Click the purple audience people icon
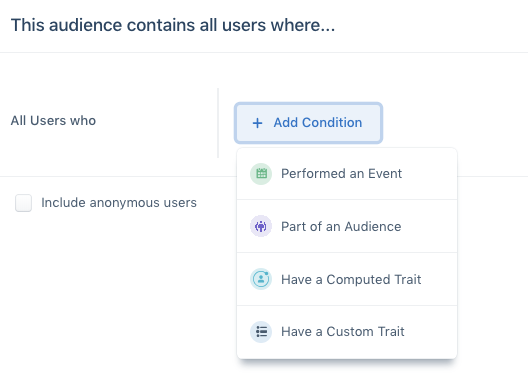The height and width of the screenshot is (383, 528). [261, 226]
